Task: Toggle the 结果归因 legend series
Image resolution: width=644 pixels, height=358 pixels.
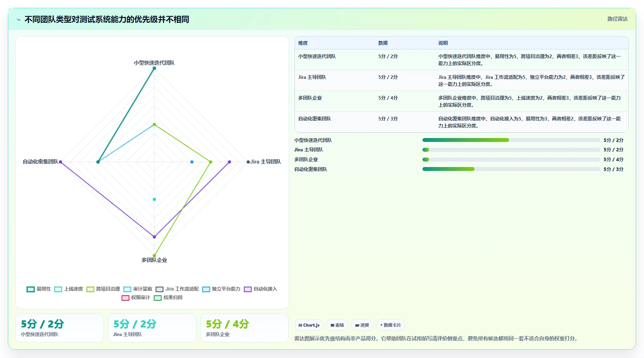Action: tap(168, 298)
